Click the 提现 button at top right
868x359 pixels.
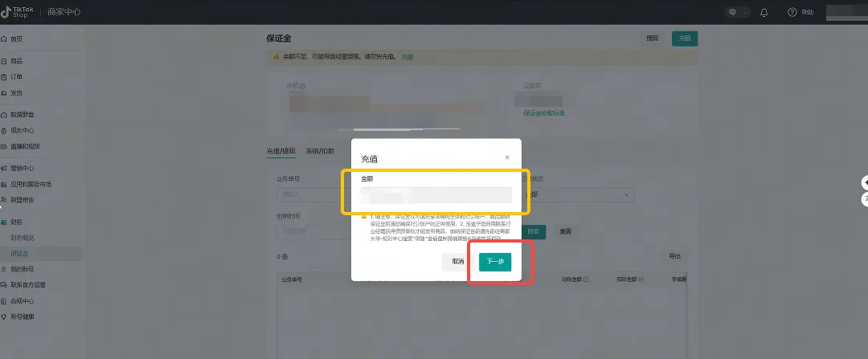653,39
